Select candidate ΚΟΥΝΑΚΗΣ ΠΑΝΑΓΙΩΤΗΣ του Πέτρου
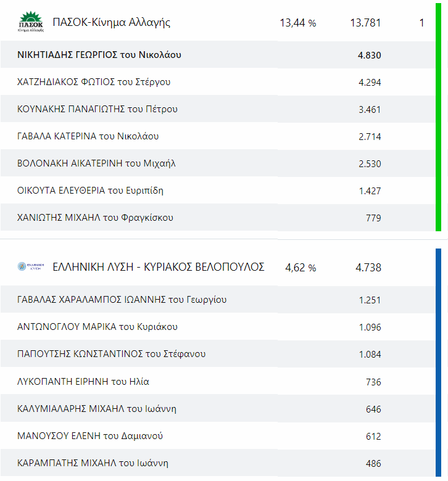The width and height of the screenshot is (448, 481). click(97, 109)
